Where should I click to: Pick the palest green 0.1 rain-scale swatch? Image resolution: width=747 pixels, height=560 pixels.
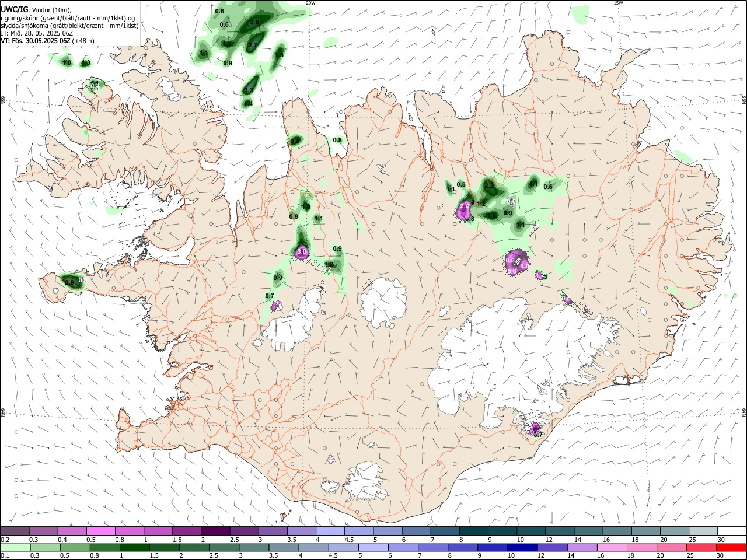coord(15,548)
